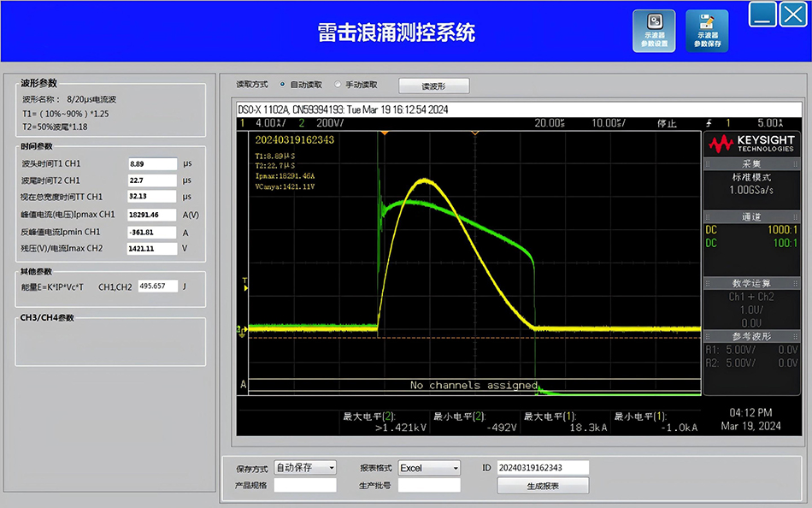812x508 pixels.
Task: Click the 能量 energy value field
Action: (x=157, y=286)
